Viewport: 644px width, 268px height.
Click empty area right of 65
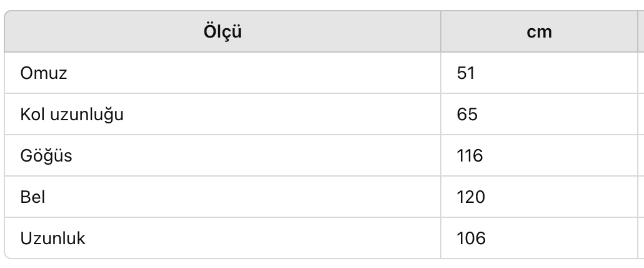558,114
